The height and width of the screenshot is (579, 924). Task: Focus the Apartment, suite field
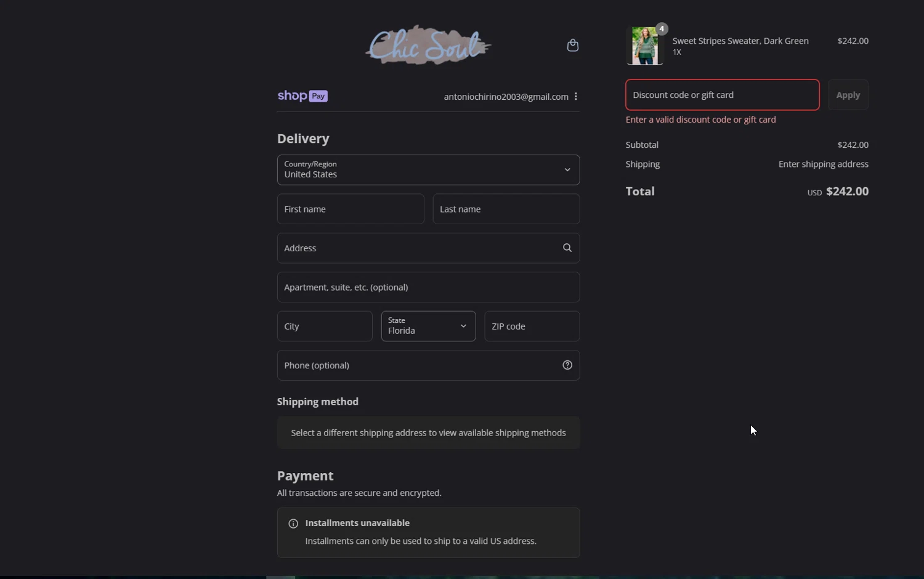pos(428,287)
